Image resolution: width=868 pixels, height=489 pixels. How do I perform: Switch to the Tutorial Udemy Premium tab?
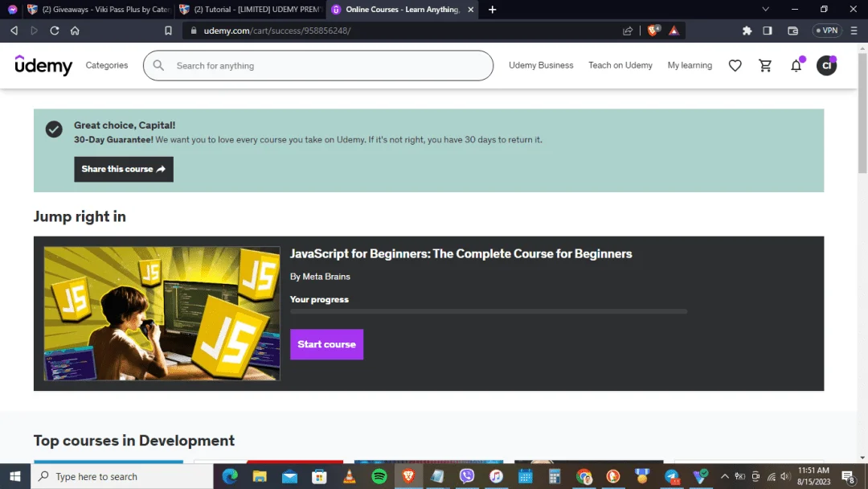point(251,10)
